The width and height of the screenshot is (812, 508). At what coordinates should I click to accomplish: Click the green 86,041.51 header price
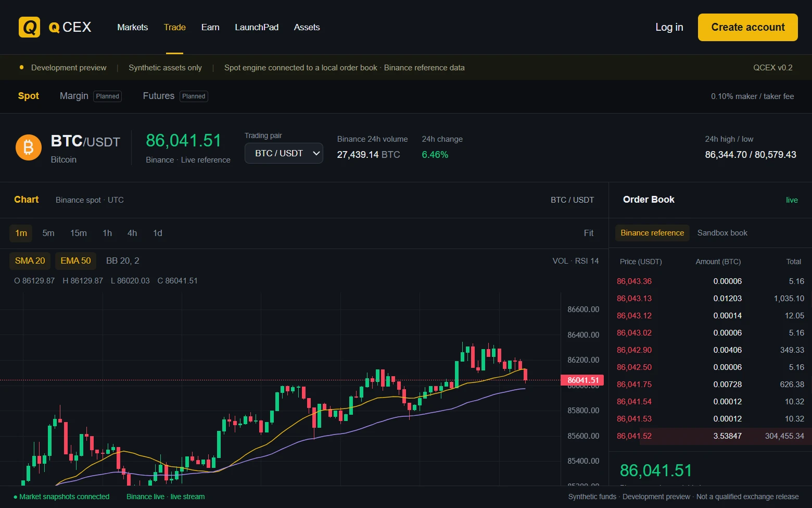tap(183, 141)
